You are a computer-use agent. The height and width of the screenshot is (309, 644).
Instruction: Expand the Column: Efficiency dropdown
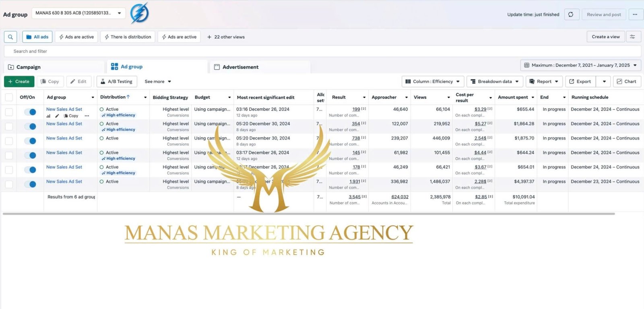point(433,82)
